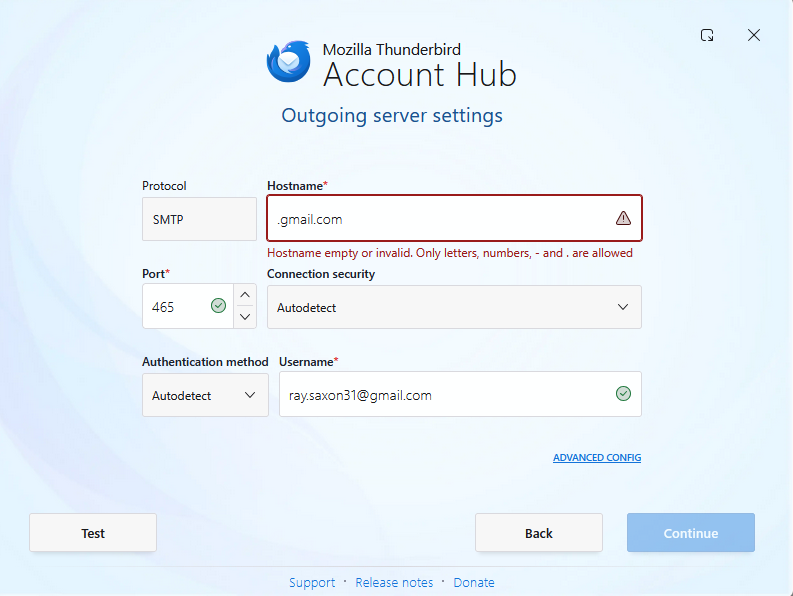Click the hostname warning triangle icon
793x596 pixels.
tap(623, 218)
